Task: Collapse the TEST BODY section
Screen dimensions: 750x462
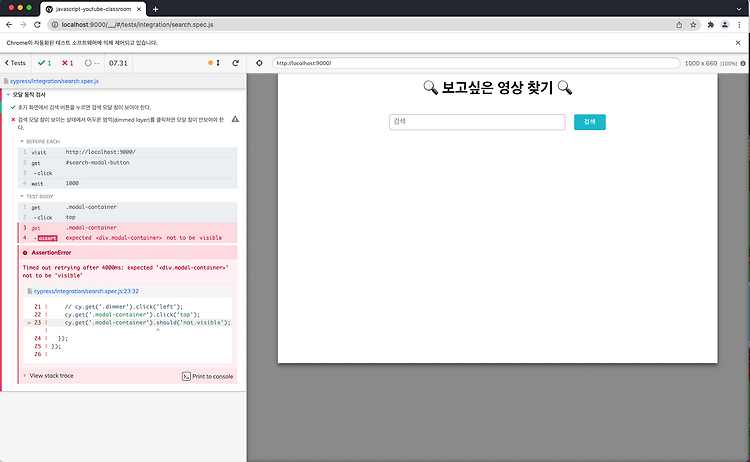Action: coord(37,196)
